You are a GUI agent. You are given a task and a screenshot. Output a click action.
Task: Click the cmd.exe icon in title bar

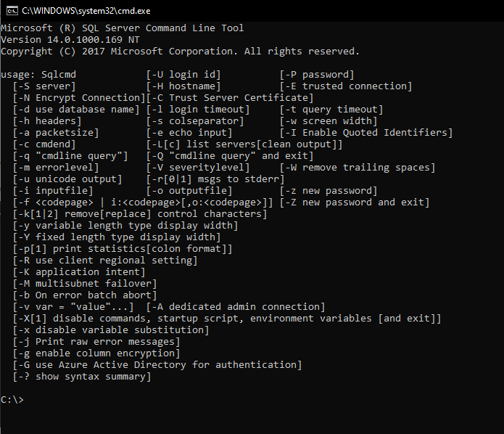tap(9, 10)
